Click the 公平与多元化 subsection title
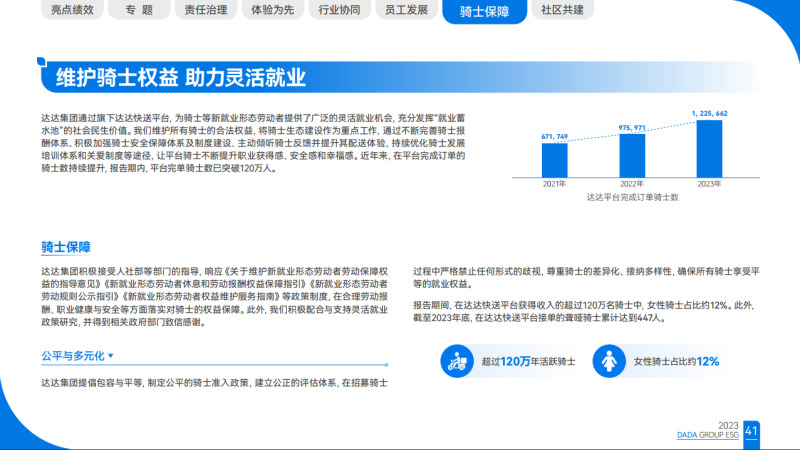Image resolution: width=800 pixels, height=450 pixels. click(72, 356)
